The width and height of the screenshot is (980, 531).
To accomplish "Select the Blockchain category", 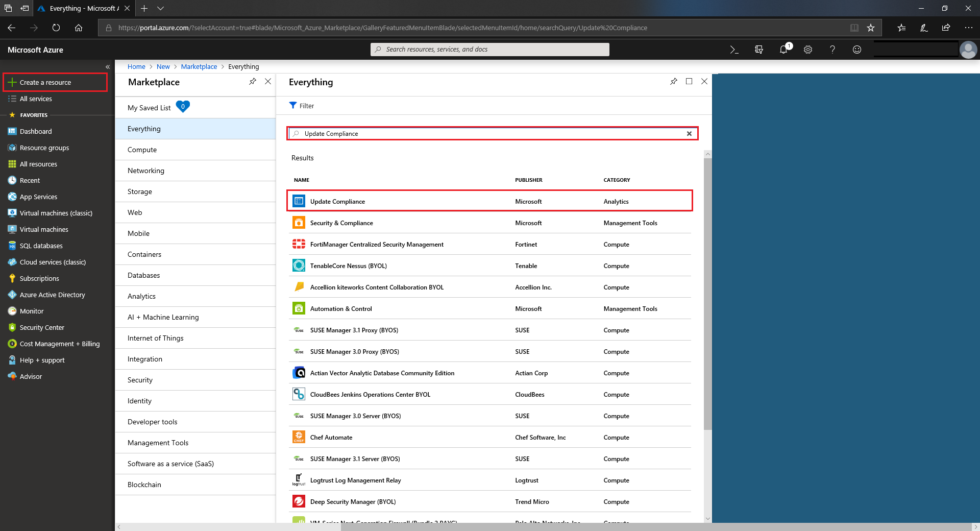I will coord(195,485).
